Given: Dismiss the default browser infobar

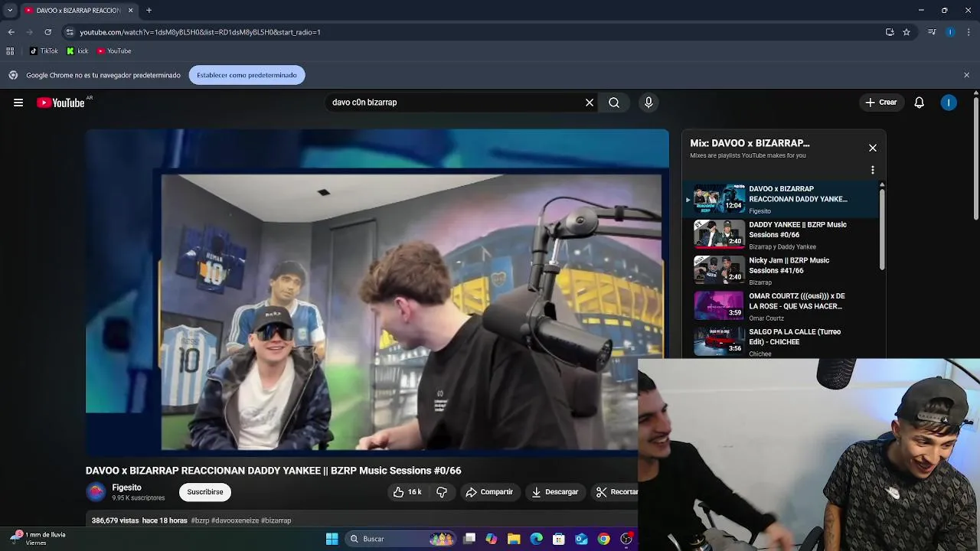Looking at the screenshot, I should coord(966,75).
